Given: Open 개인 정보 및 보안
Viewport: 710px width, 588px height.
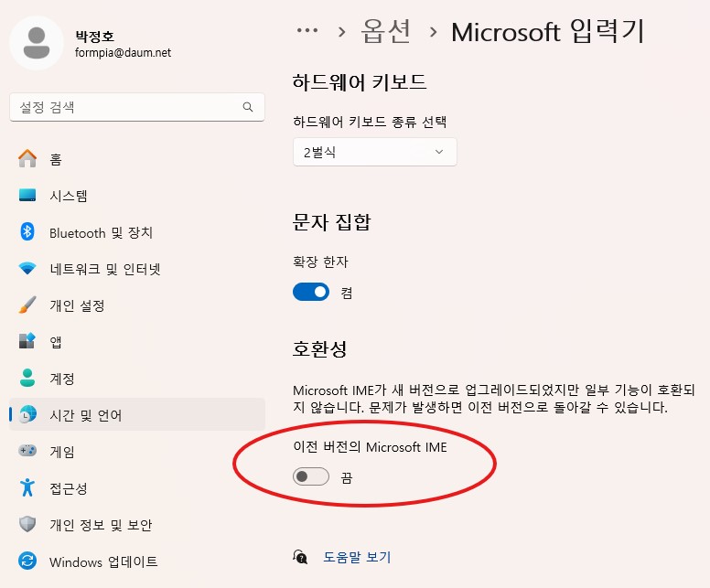Looking at the screenshot, I should click(x=137, y=525).
